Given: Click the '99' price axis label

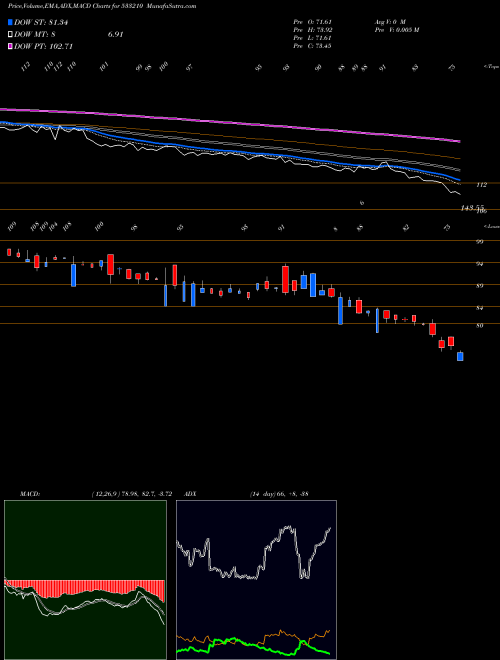Looking at the screenshot, I should tap(479, 242).
